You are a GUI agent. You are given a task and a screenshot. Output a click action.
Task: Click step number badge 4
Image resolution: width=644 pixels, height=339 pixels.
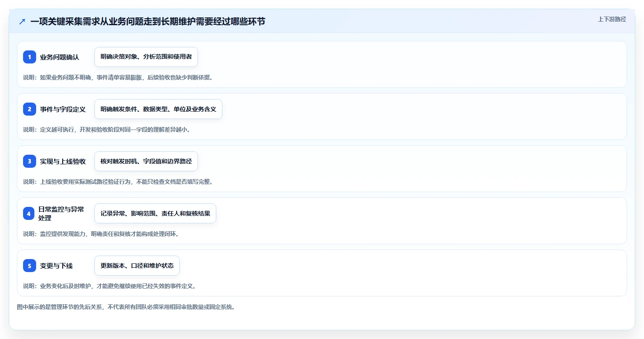(x=29, y=213)
